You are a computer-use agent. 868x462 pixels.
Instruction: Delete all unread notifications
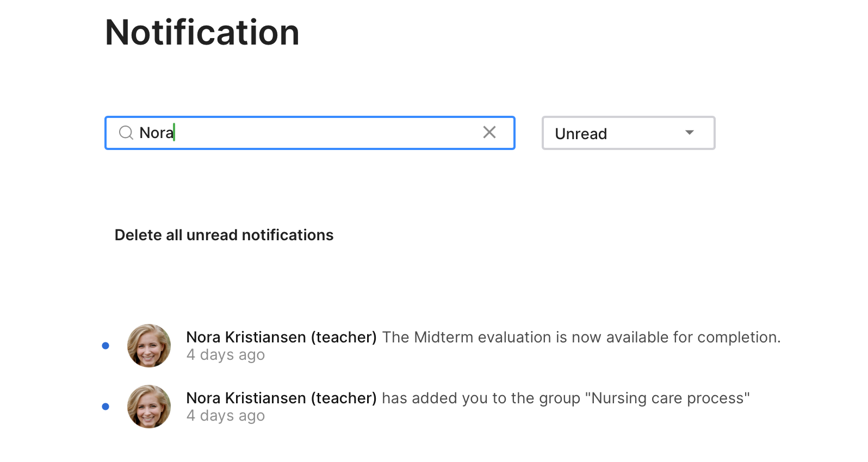pyautogui.click(x=224, y=235)
